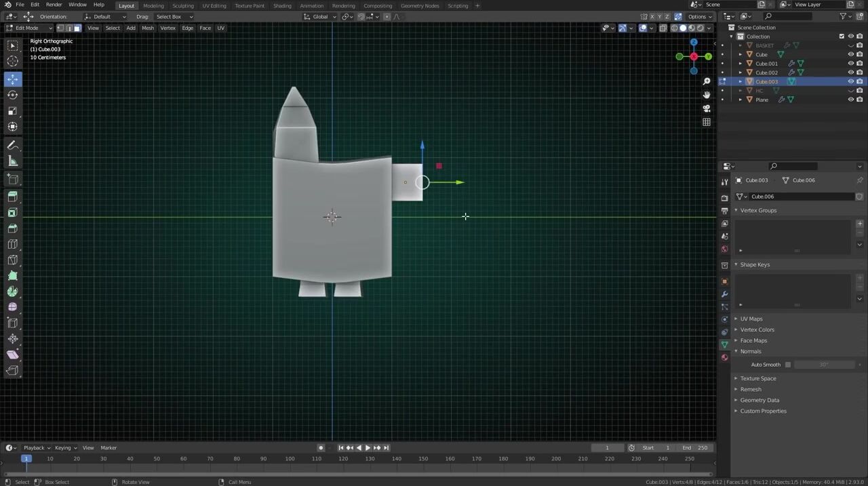The image size is (868, 486).
Task: Select the Move tool in toolbar
Action: click(x=12, y=79)
